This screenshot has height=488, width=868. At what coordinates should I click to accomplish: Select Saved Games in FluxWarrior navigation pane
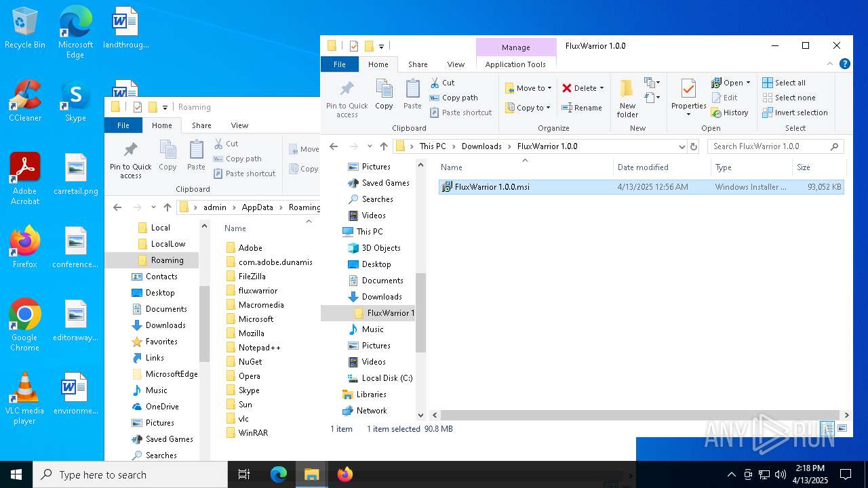(x=385, y=183)
